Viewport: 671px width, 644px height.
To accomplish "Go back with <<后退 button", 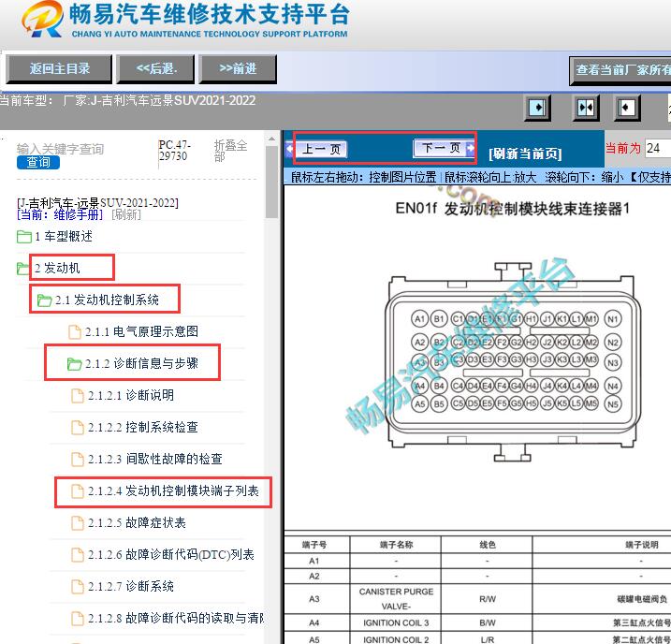I will (155, 68).
